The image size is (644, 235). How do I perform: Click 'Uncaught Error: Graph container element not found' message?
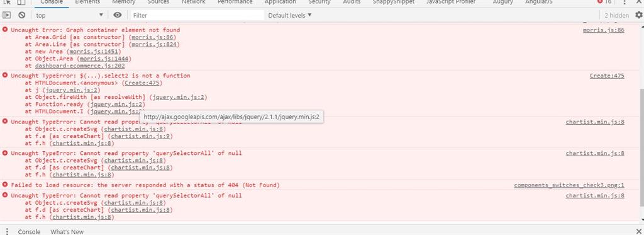tap(96, 30)
